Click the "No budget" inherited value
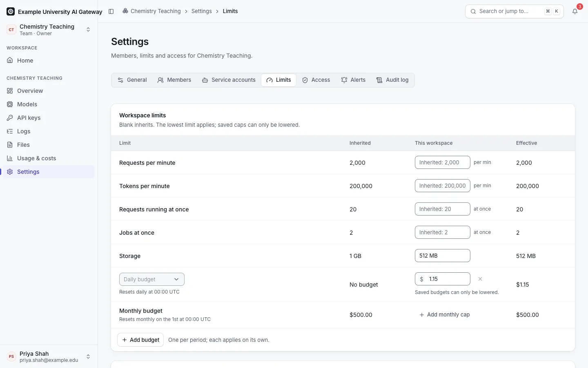This screenshot has height=368, width=588. tap(364, 285)
